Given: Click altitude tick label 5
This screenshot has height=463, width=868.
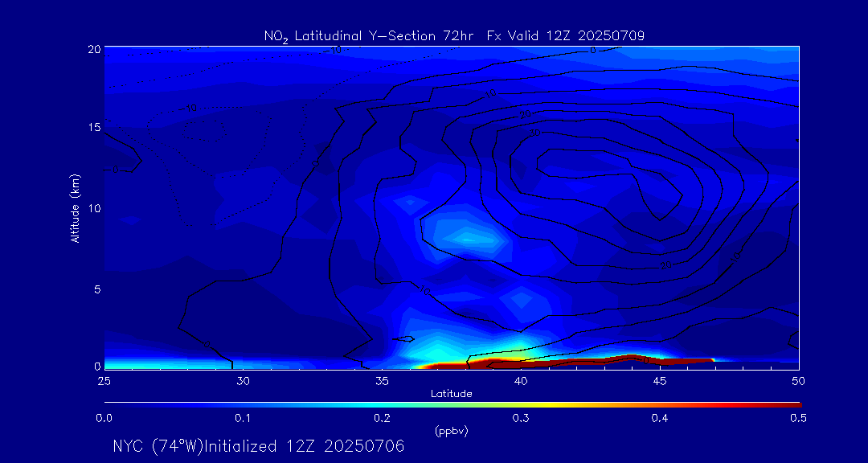Looking at the screenshot, I should click(97, 289).
